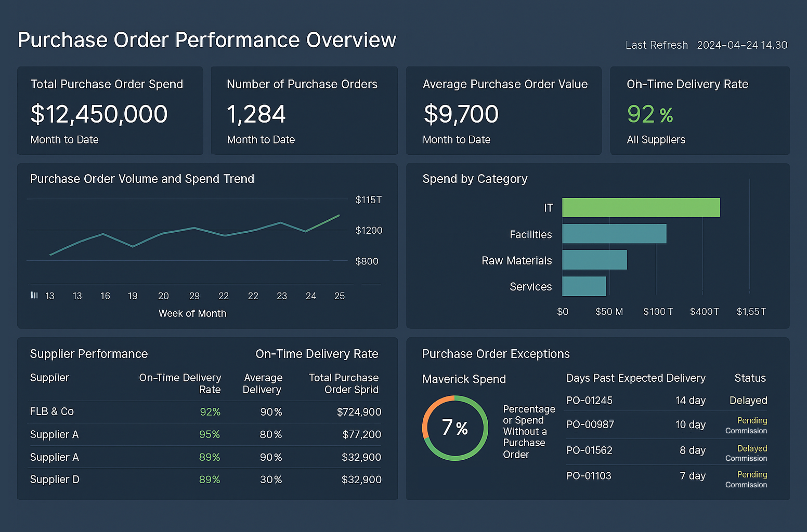Screen dimensions: 807x532
Task: Select the 92% On-Time Delivery Rate metric
Action: 649,114
